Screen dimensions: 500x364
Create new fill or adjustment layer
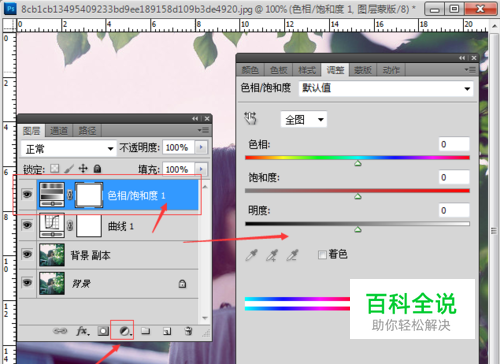coord(125,331)
